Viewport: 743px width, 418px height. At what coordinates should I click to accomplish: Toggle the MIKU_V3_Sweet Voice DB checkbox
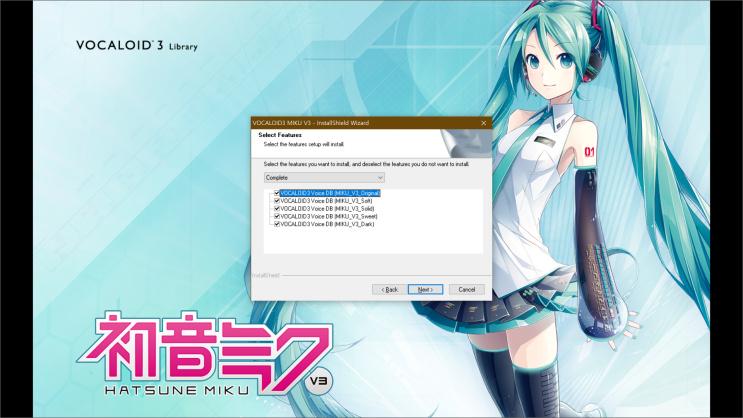(x=277, y=216)
